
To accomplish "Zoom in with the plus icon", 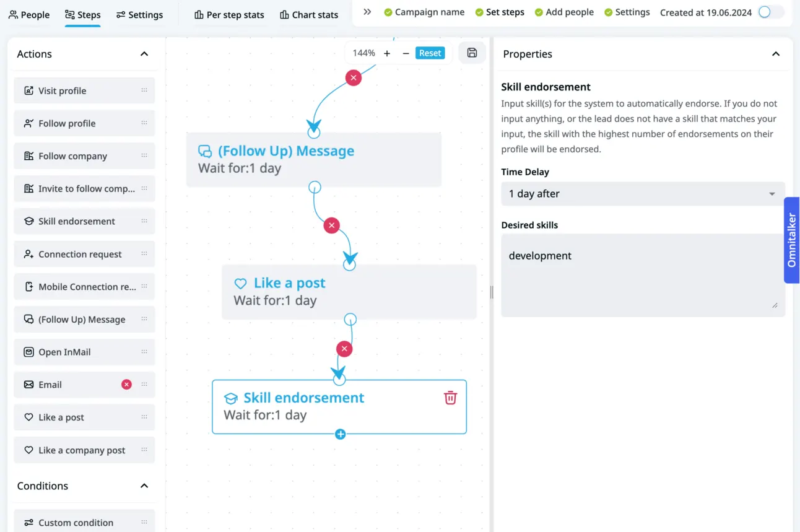I will pyautogui.click(x=387, y=53).
